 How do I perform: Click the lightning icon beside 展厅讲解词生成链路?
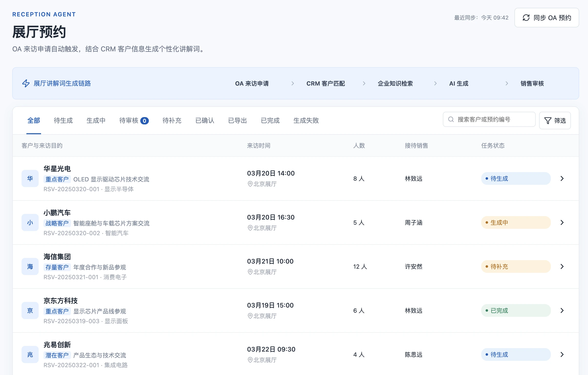pos(26,83)
